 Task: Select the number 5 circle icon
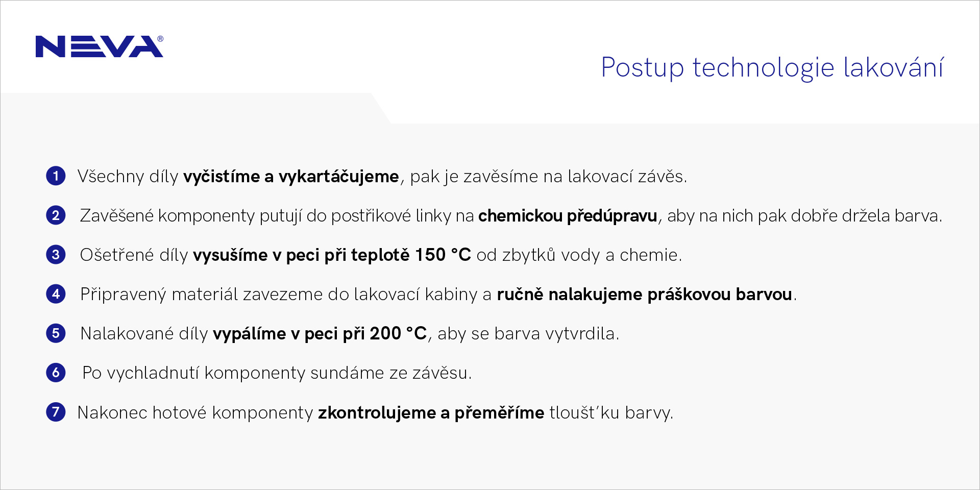(56, 333)
